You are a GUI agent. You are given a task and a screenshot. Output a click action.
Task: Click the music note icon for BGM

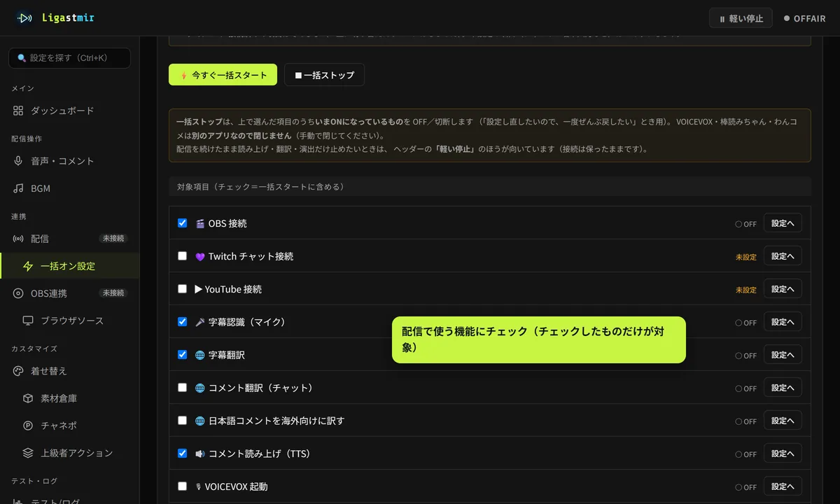pyautogui.click(x=18, y=188)
